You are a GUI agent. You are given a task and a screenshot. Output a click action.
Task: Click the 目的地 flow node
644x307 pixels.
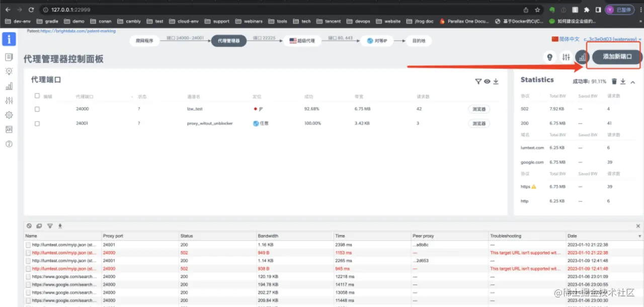click(419, 41)
